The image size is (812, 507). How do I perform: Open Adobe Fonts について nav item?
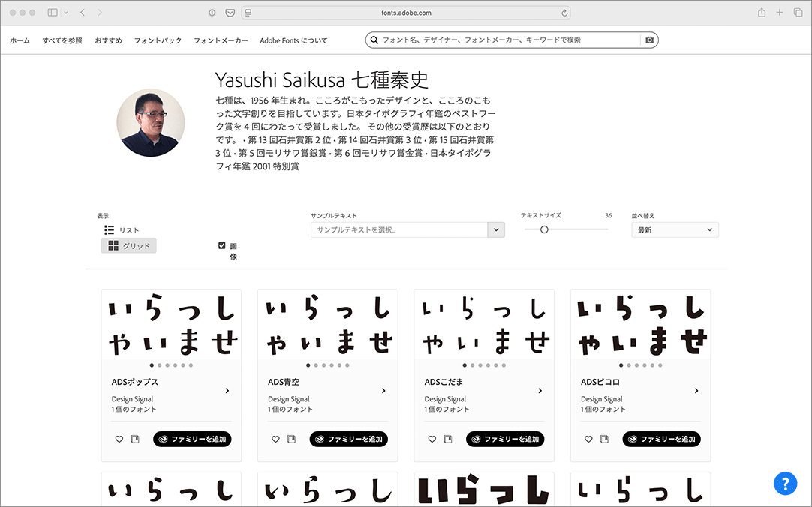pyautogui.click(x=293, y=40)
